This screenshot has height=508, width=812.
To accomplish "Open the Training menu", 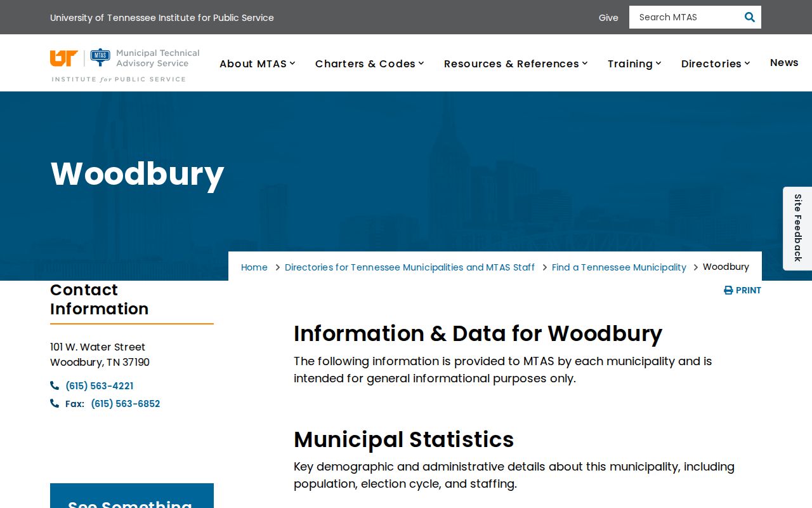I will pos(630,63).
